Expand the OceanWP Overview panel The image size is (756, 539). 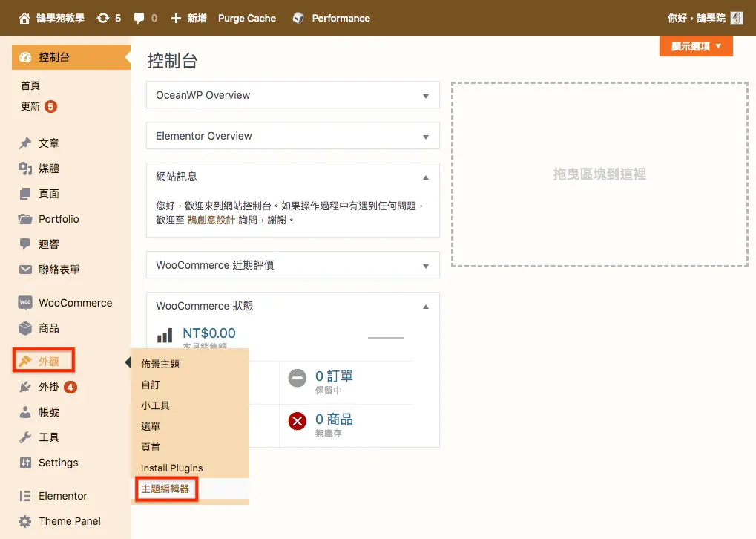click(426, 96)
